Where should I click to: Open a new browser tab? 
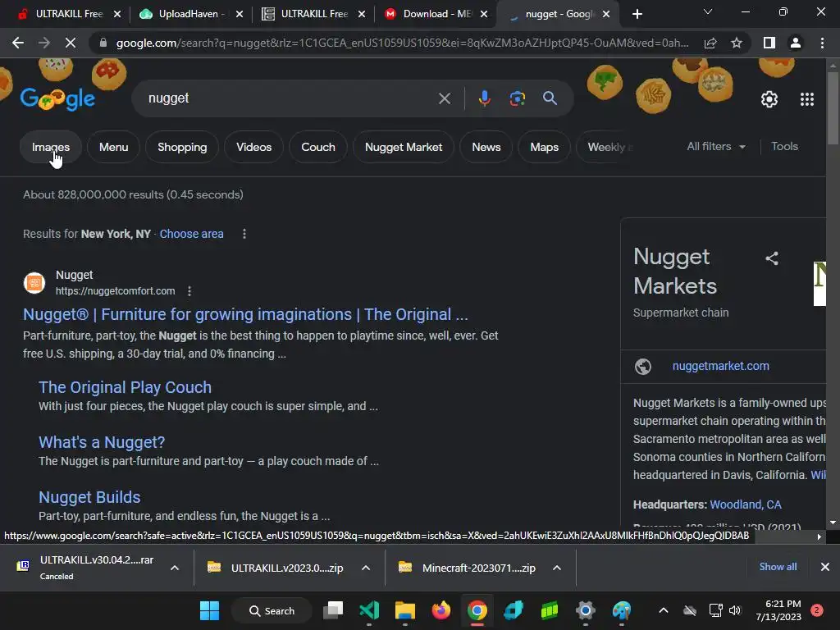pyautogui.click(x=637, y=14)
